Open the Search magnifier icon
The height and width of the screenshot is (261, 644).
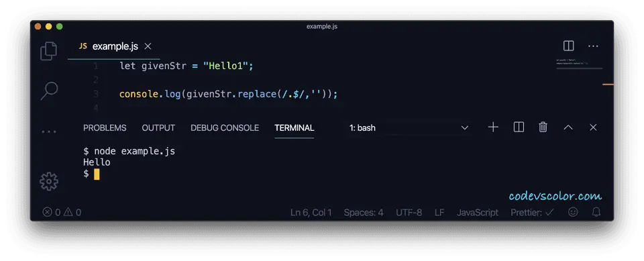pos(49,91)
